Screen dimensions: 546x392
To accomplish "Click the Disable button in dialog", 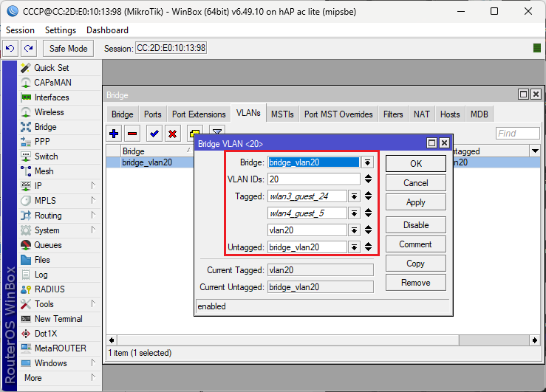I will point(416,225).
